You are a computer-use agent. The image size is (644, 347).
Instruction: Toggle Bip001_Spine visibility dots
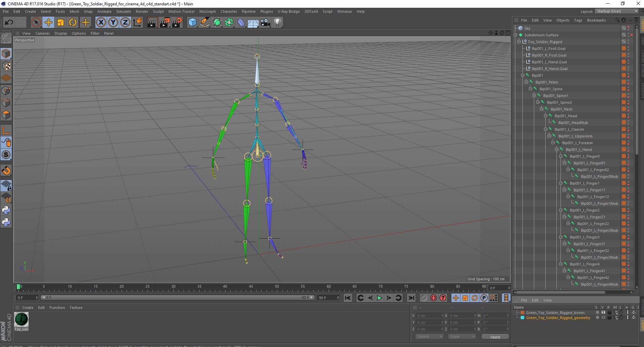pos(629,89)
